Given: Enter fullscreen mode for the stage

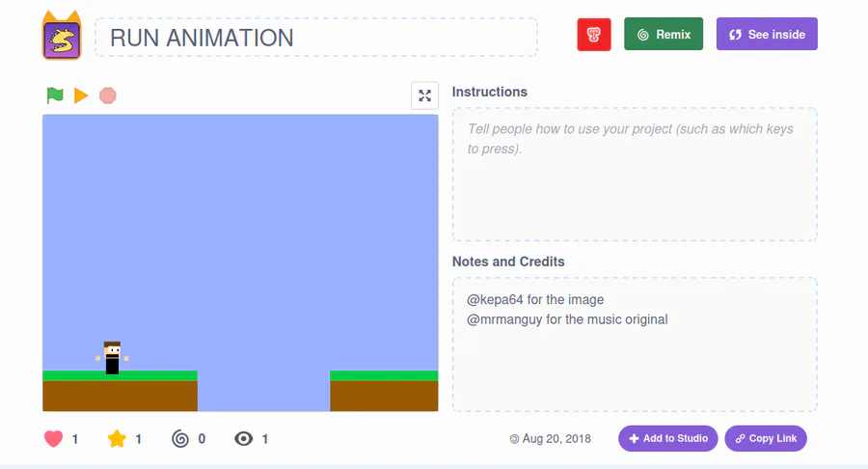Looking at the screenshot, I should (x=424, y=96).
